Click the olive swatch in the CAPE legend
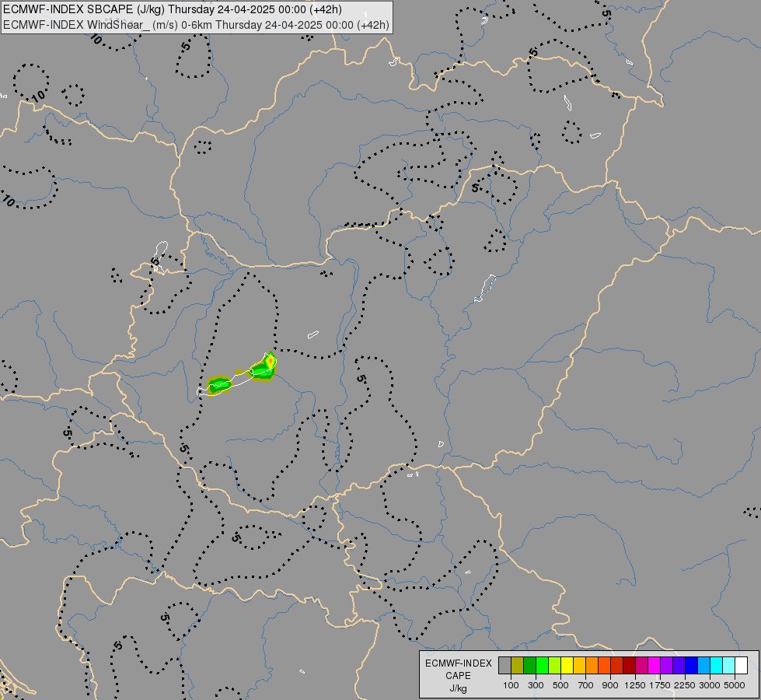The width and height of the screenshot is (761, 700). [518, 666]
